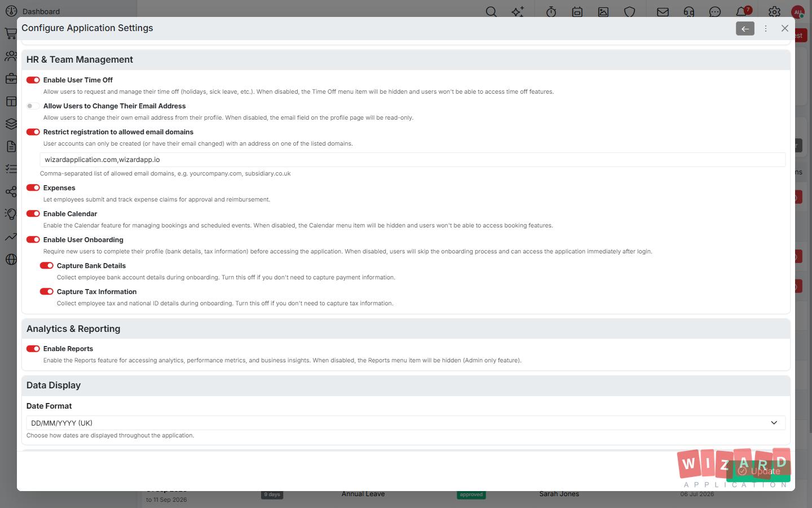Open the notifications bell with badge 7

tap(743, 11)
